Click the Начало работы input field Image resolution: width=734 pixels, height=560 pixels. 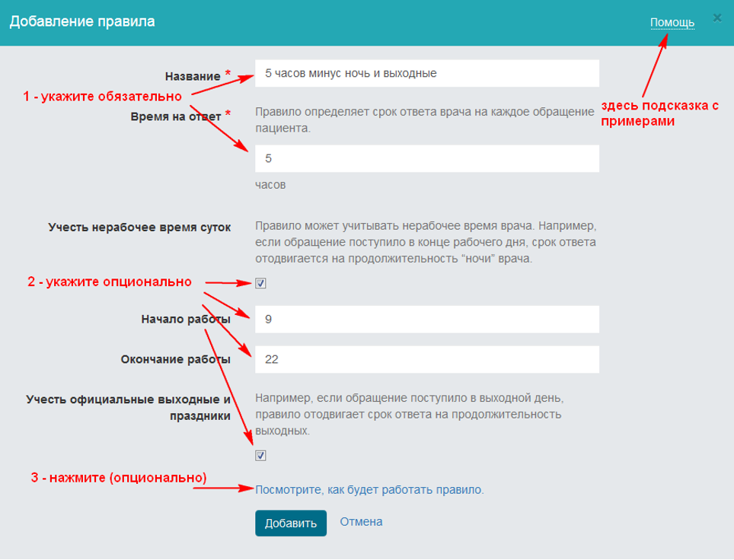coord(426,320)
